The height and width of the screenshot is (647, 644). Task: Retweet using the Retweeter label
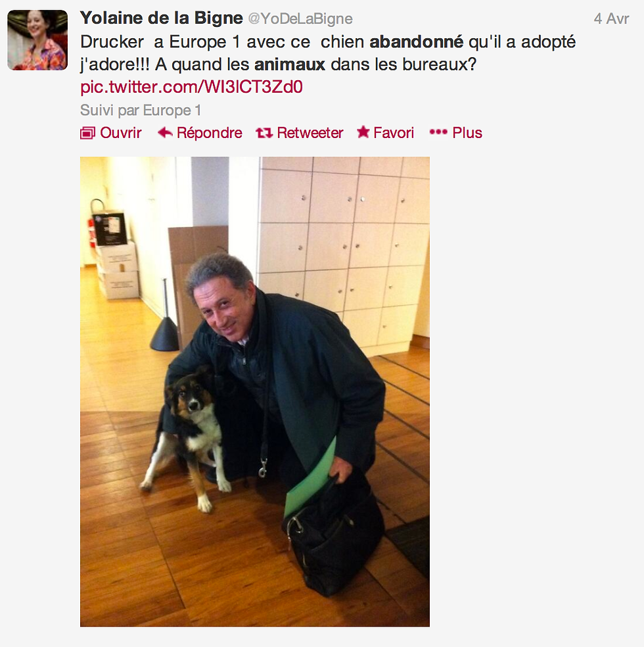[310, 133]
